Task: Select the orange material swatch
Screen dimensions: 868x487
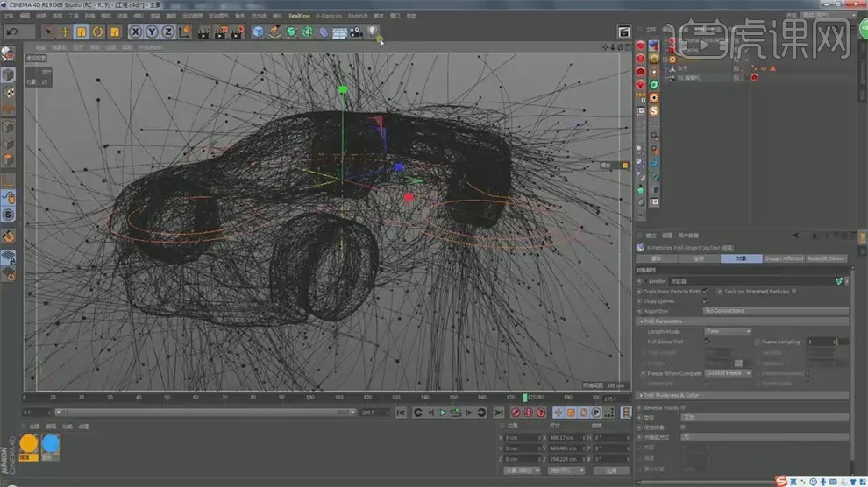Action: coord(28,443)
